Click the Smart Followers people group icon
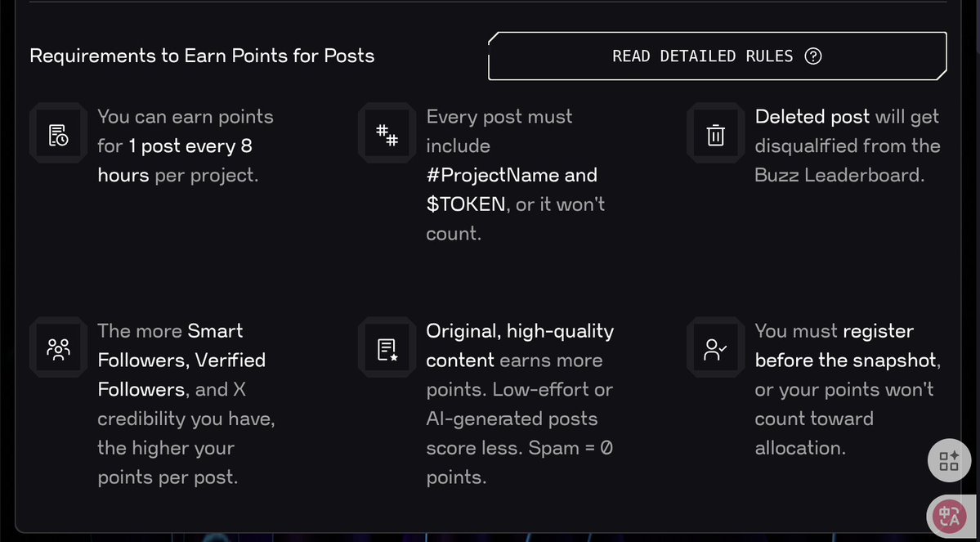Image resolution: width=980 pixels, height=542 pixels. coord(59,348)
